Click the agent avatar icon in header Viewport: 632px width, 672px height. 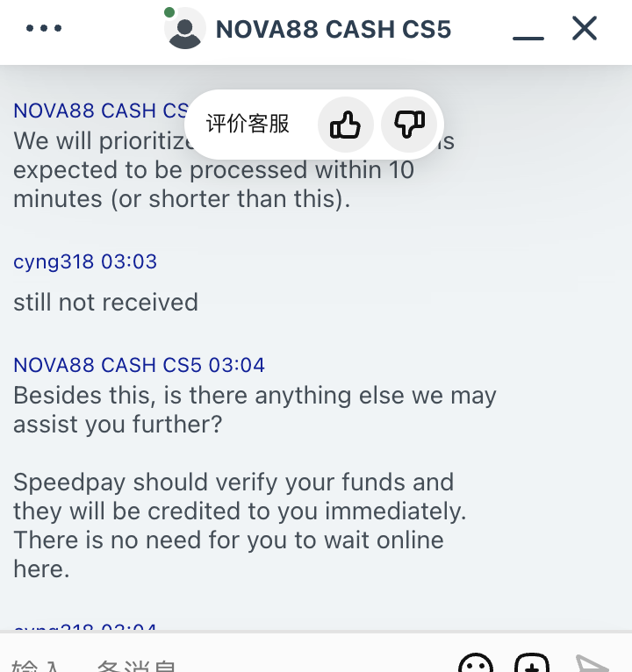coord(185,29)
